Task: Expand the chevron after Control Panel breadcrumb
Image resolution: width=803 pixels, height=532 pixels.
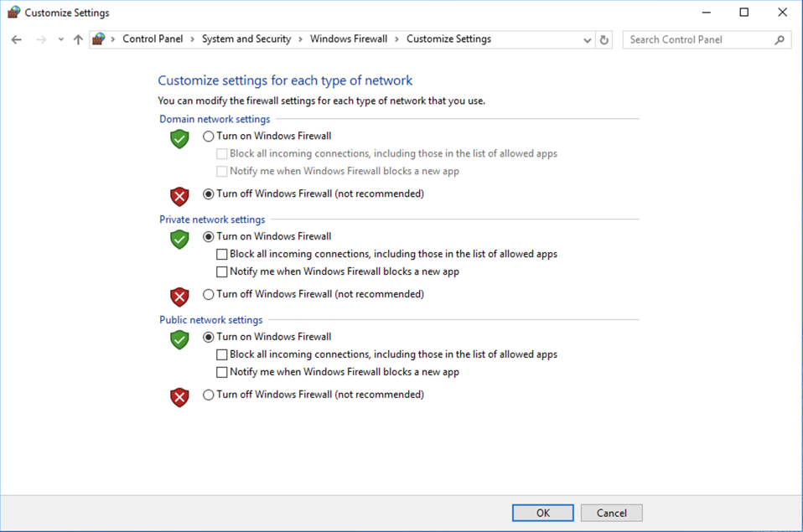Action: point(192,39)
